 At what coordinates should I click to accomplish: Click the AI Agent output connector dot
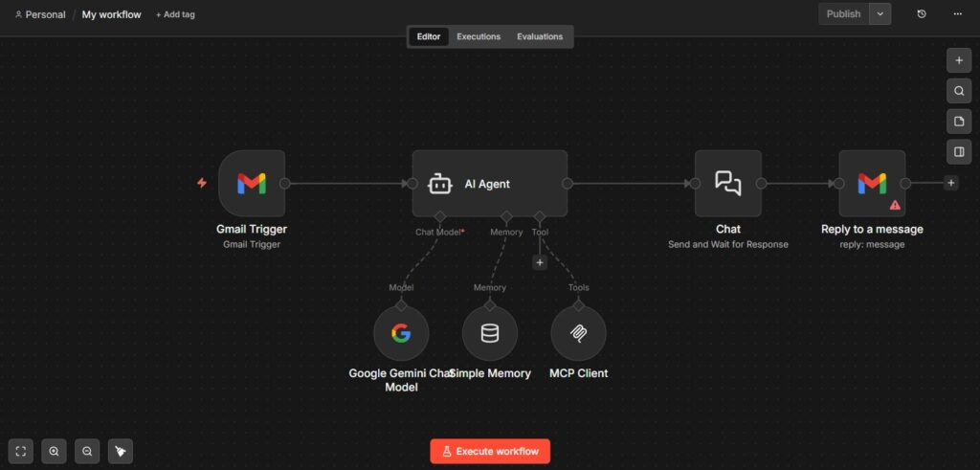[568, 183]
